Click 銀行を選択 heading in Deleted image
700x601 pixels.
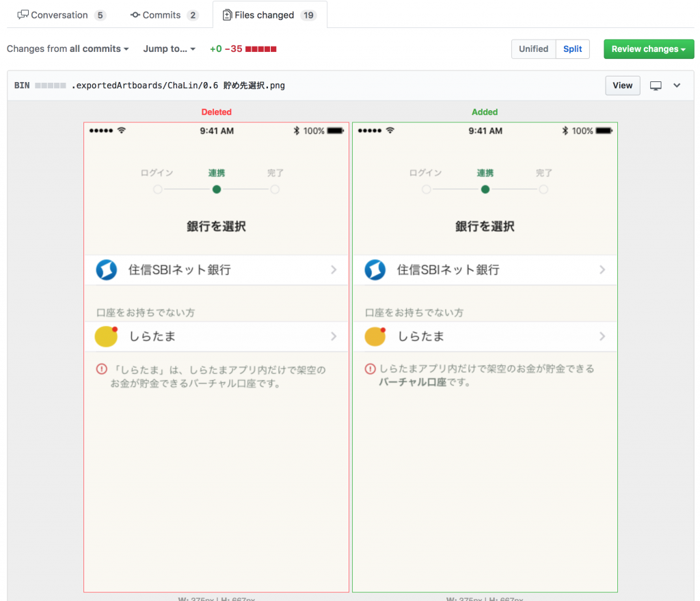[217, 226]
